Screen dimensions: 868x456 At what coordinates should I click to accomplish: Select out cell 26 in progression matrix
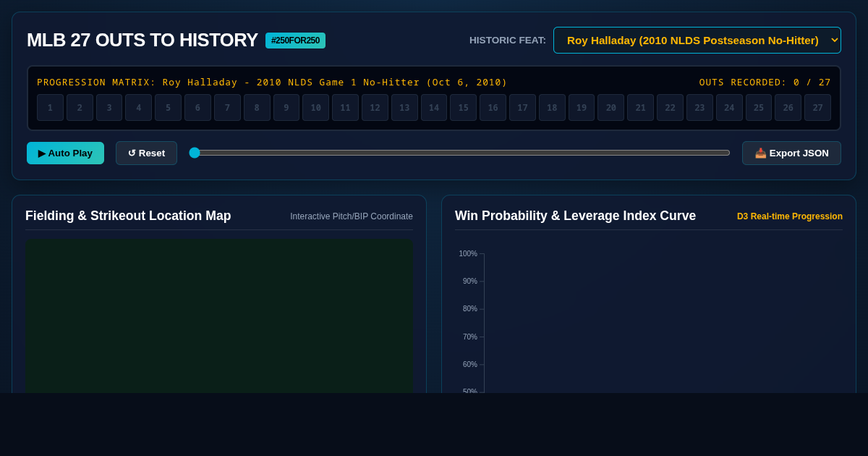pyautogui.click(x=788, y=108)
